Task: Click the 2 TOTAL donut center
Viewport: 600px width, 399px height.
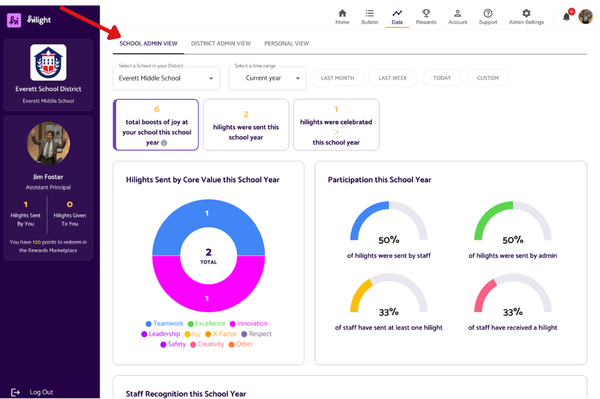Action: coord(208,256)
